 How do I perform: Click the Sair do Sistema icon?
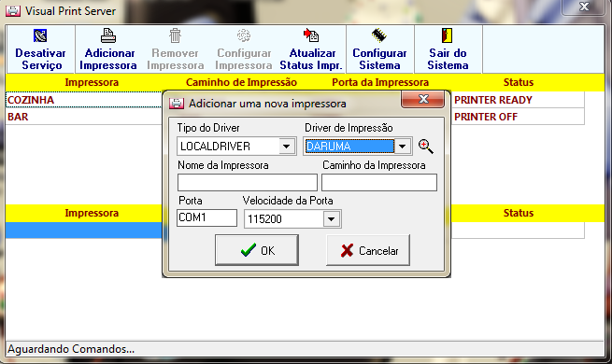point(448,35)
